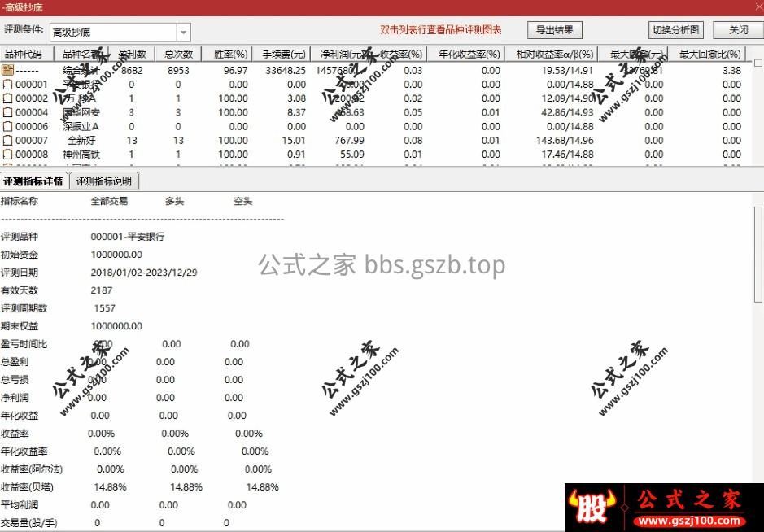Viewport: 764px width, 532px height.
Task: Click the 导出结果 button
Action: tap(554, 30)
